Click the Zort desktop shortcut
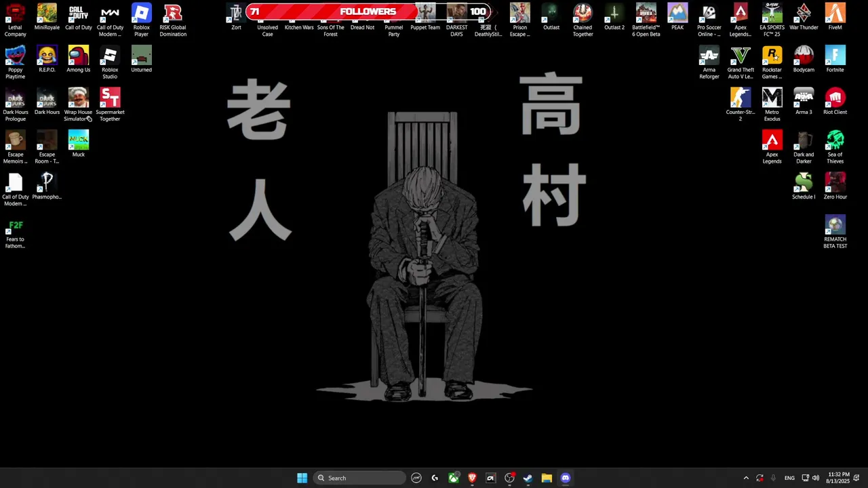The width and height of the screenshot is (868, 488). click(236, 18)
